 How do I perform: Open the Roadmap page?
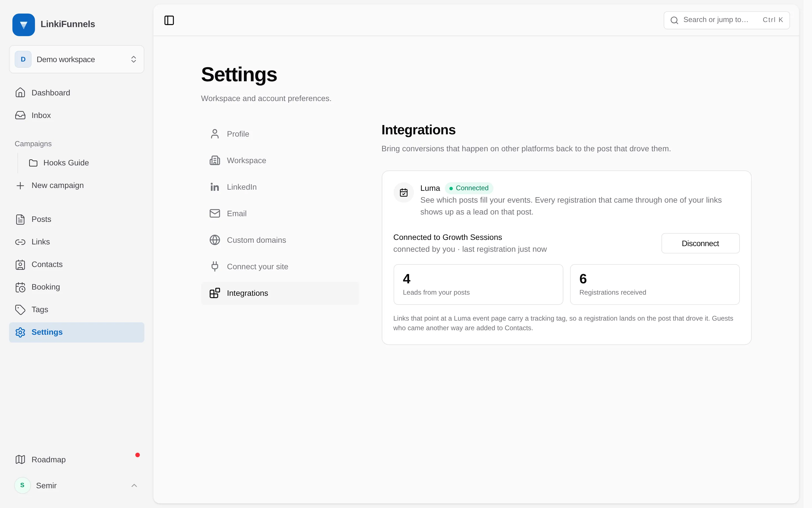coord(76,460)
